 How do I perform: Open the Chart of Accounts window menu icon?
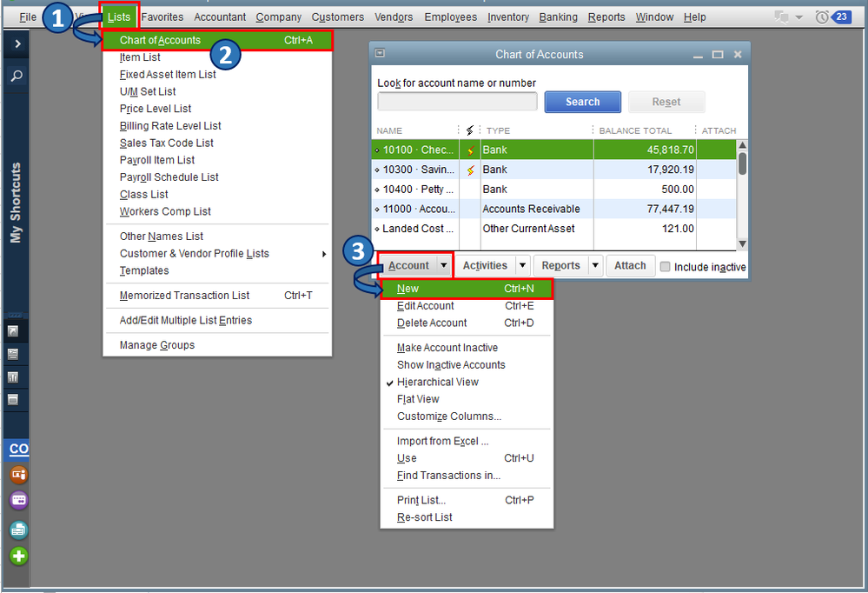[380, 53]
